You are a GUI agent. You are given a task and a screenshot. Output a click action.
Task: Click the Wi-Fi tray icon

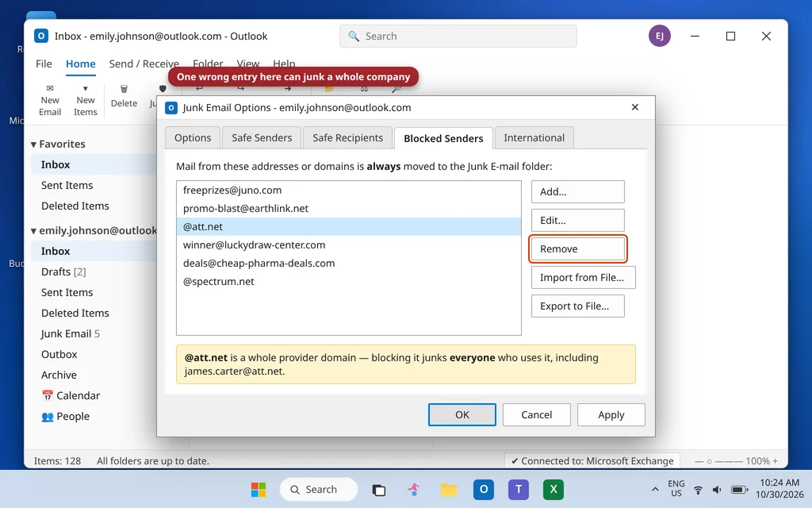coord(698,489)
